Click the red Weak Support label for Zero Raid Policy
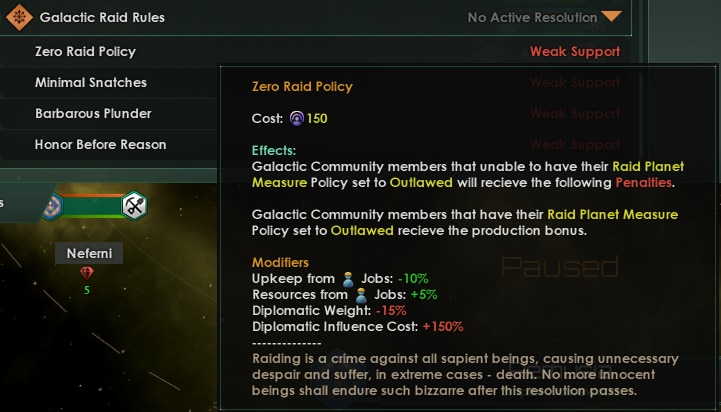 point(575,51)
